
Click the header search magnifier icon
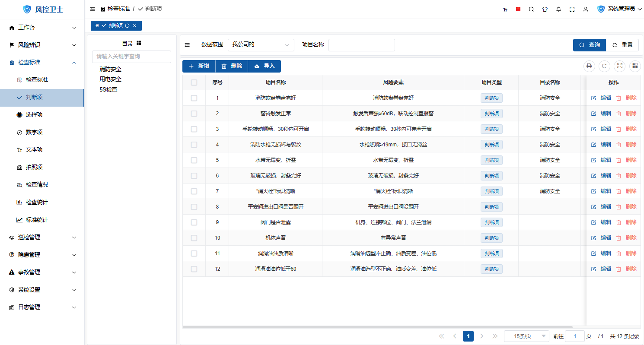point(531,9)
